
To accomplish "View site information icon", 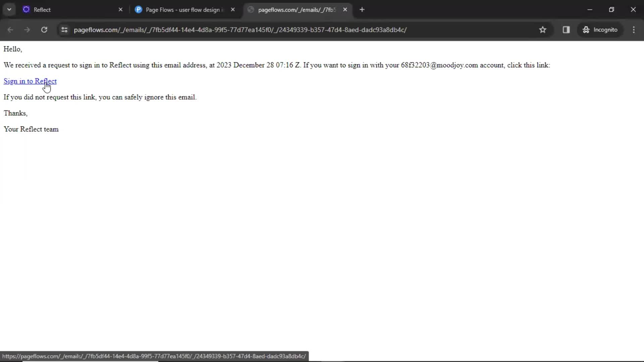I will click(x=64, y=30).
